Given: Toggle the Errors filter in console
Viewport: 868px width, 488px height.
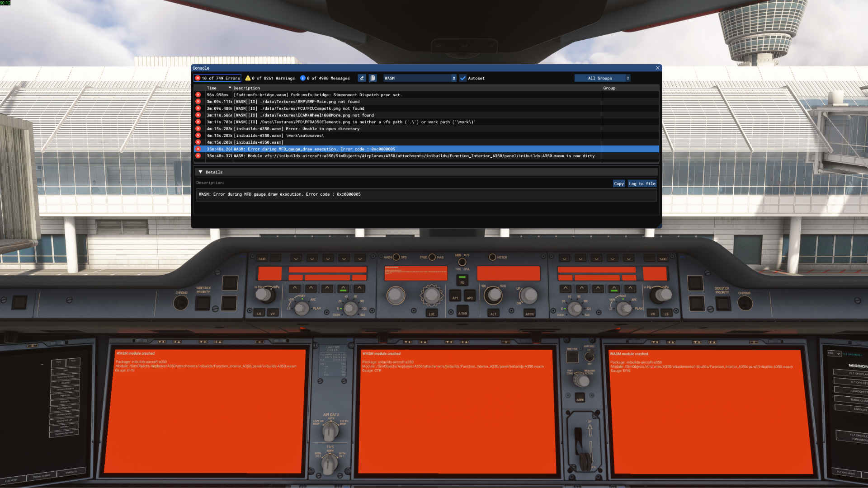Looking at the screenshot, I should click(x=217, y=78).
